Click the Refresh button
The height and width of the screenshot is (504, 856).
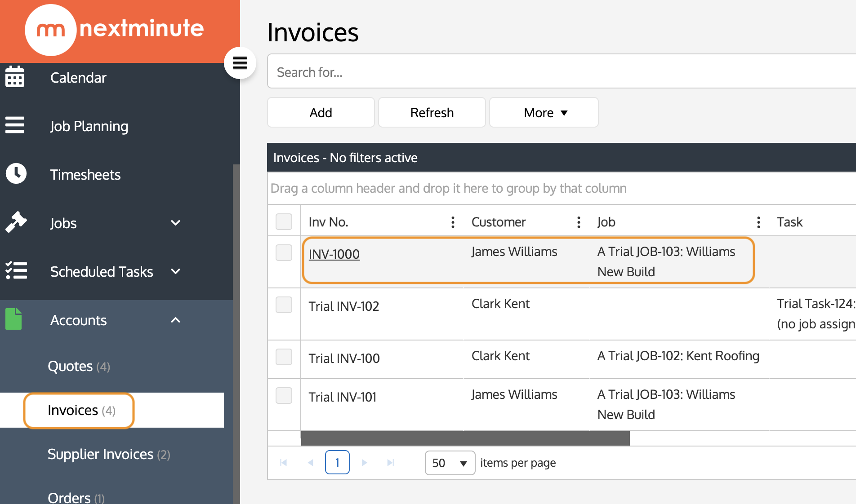432,112
